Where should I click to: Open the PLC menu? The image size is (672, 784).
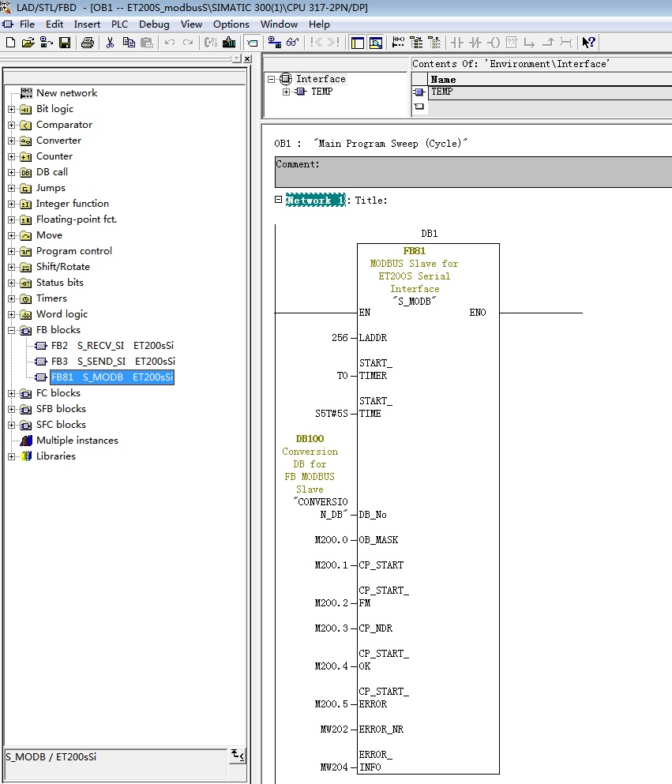[119, 24]
